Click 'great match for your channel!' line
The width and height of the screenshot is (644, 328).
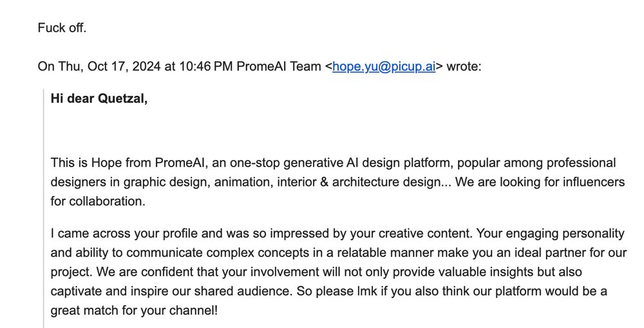pyautogui.click(x=134, y=311)
